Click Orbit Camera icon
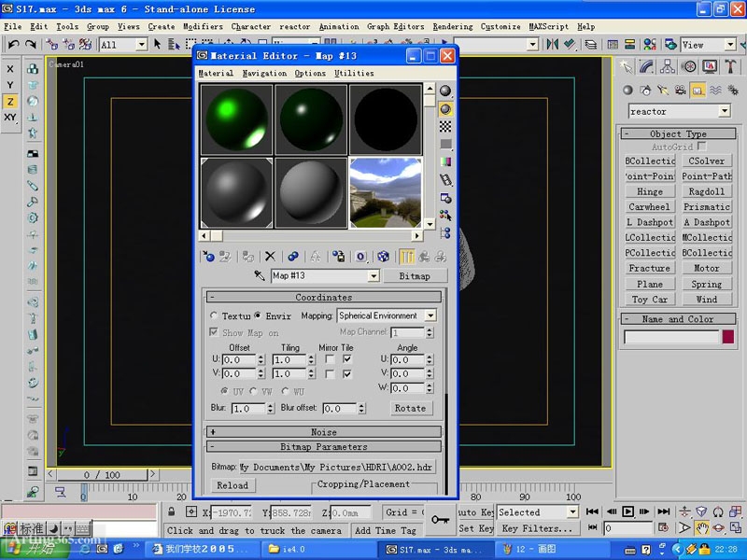Viewport: 747px width, 560px height. (x=718, y=527)
